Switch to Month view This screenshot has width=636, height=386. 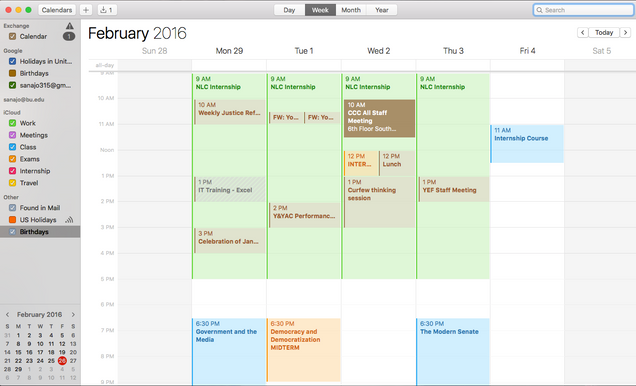pyautogui.click(x=351, y=10)
